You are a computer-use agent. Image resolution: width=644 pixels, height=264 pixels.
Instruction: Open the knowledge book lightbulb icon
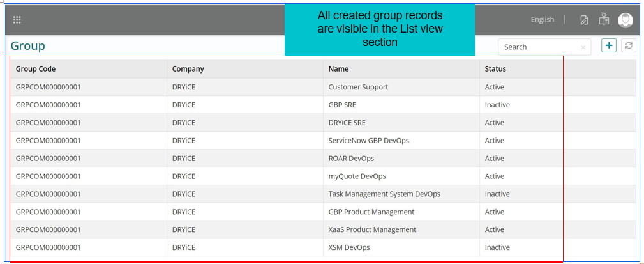(604, 20)
